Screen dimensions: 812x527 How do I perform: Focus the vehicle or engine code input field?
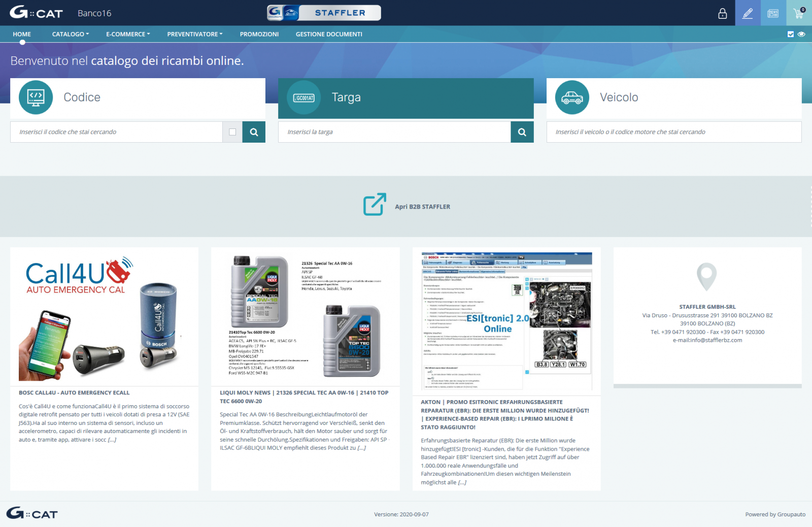coord(674,132)
